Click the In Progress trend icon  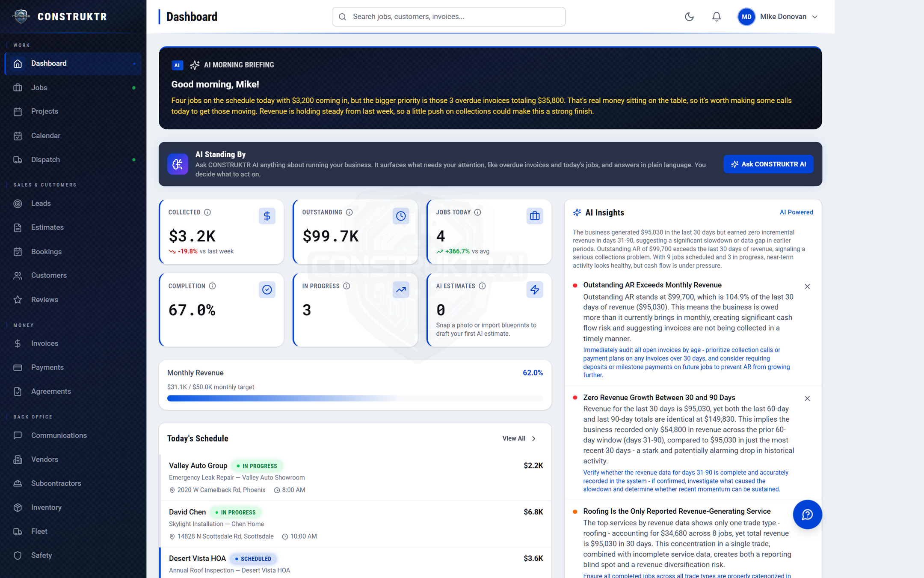coord(401,290)
